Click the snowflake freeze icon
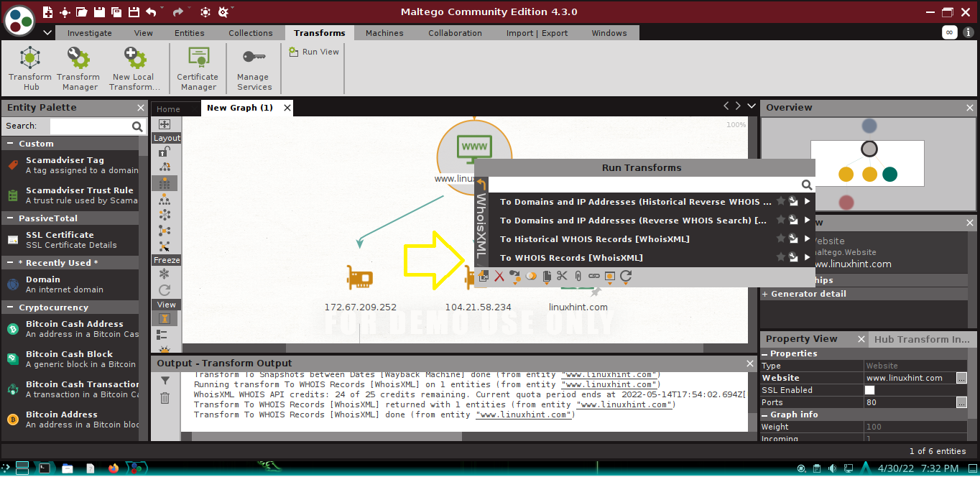 [165, 274]
